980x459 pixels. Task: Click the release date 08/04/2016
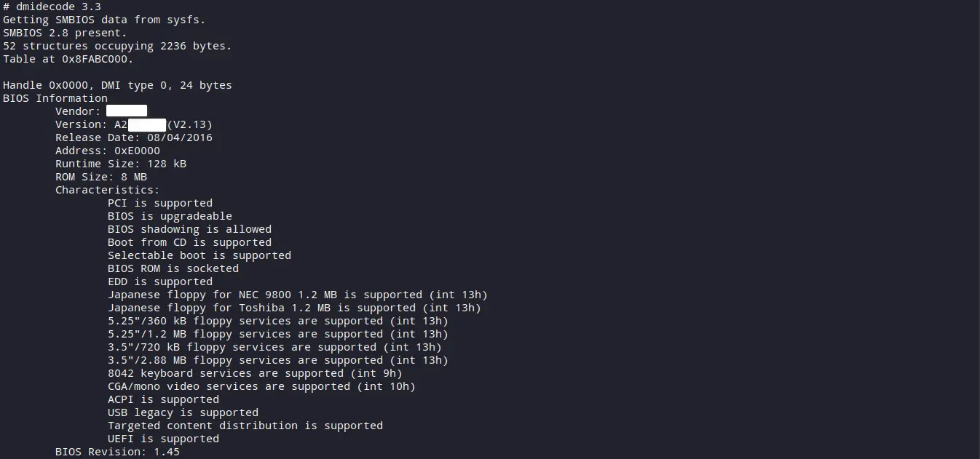pyautogui.click(x=180, y=137)
